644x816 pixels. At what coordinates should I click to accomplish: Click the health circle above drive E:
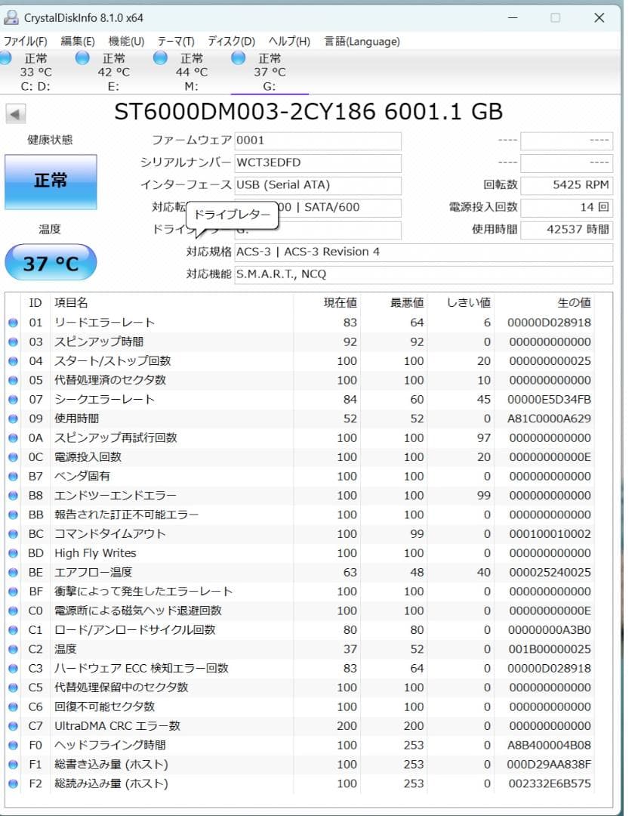(x=82, y=57)
